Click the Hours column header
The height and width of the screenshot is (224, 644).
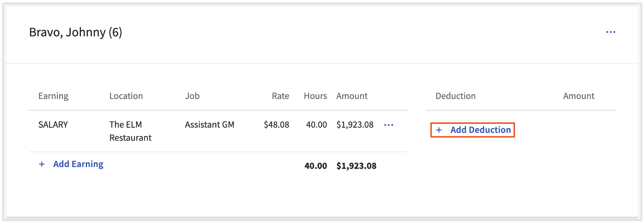315,96
